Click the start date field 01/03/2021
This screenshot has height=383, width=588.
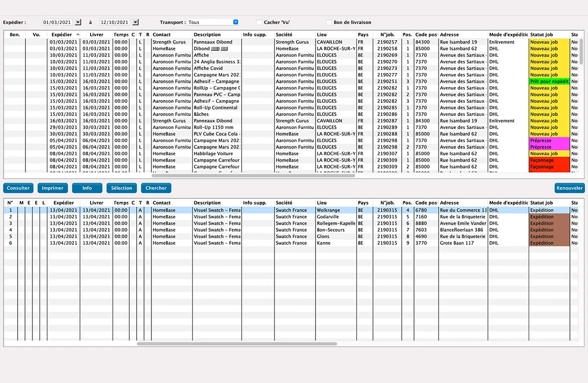(57, 22)
